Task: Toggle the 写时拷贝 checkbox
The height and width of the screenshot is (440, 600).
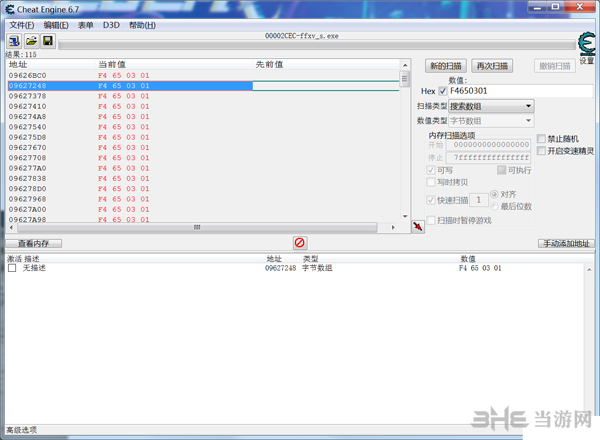Action: click(x=431, y=182)
